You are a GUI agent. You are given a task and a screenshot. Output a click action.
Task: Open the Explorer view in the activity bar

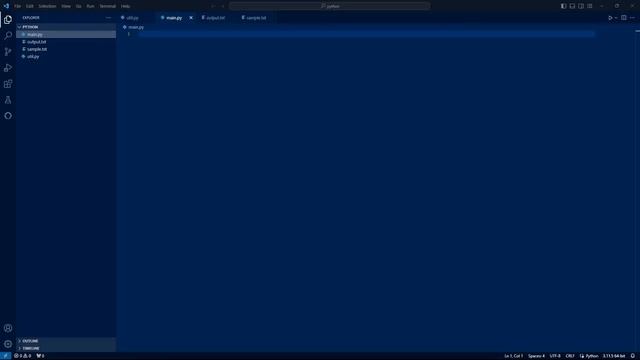[x=8, y=20]
